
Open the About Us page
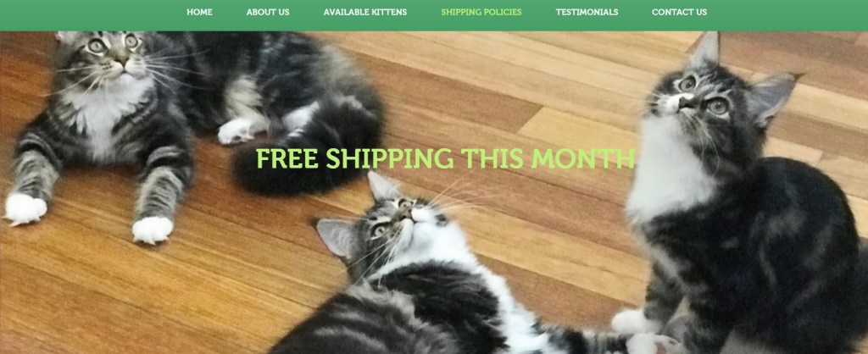(268, 12)
